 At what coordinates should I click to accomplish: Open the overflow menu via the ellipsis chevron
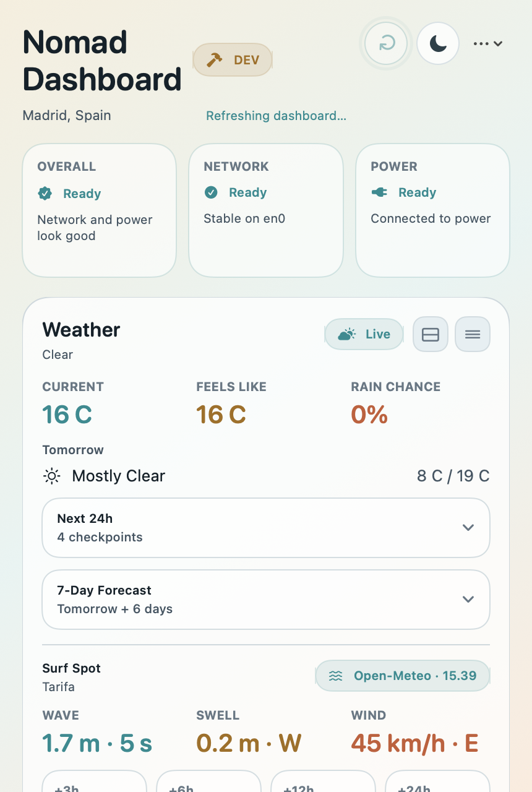pyautogui.click(x=487, y=43)
